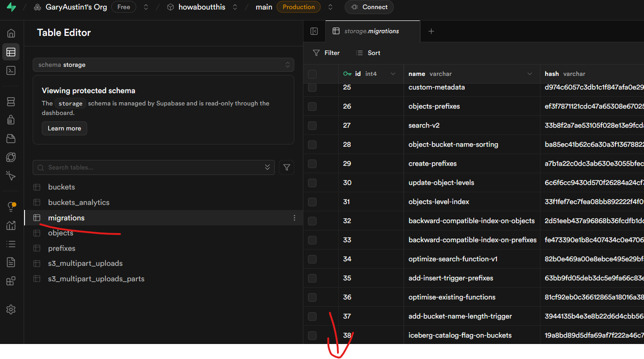Open the Authentication lock icon
Image resolution: width=644 pixels, height=359 pixels.
[11, 120]
